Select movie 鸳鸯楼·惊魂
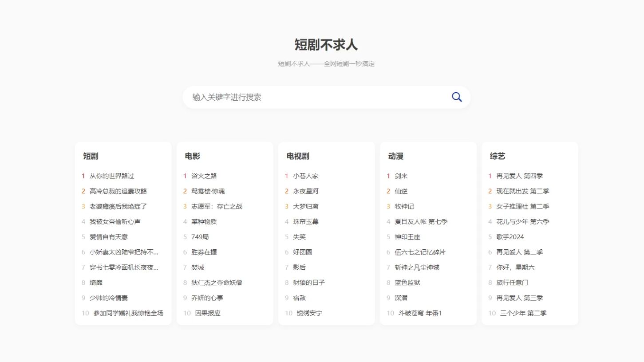 208,191
